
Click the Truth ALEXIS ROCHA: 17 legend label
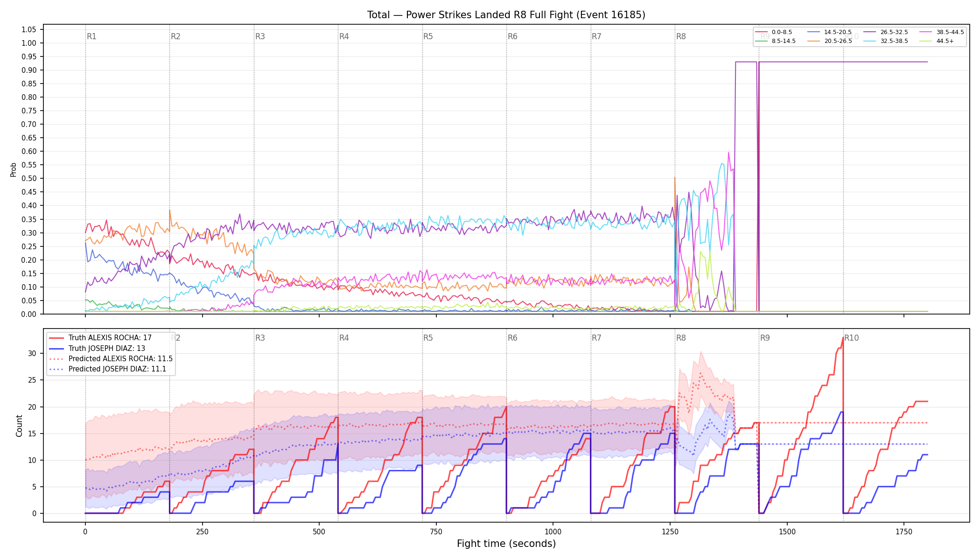(110, 338)
